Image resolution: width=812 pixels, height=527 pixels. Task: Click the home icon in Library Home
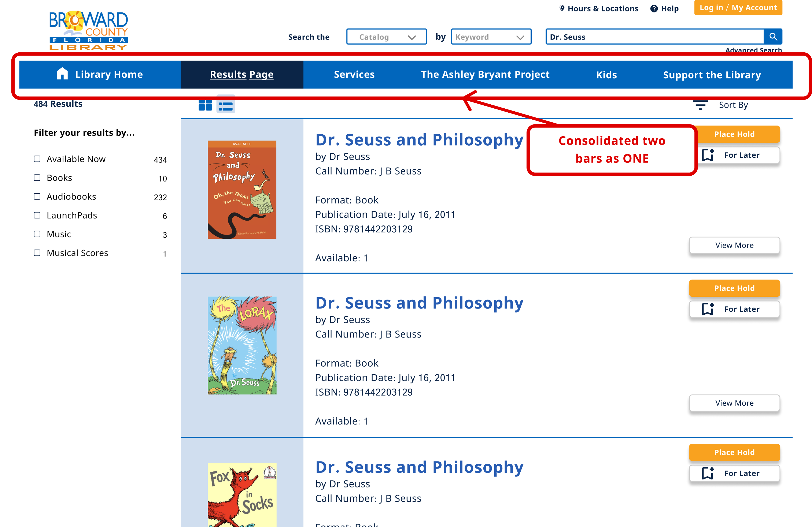(x=62, y=74)
